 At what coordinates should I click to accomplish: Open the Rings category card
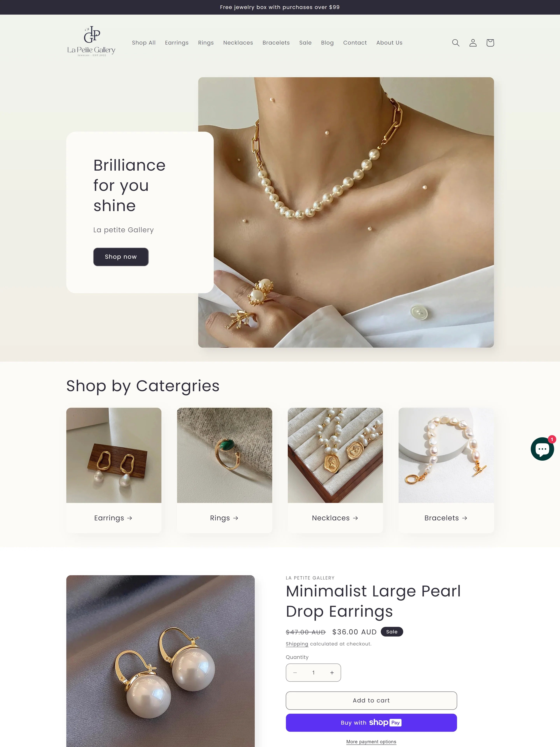(224, 470)
